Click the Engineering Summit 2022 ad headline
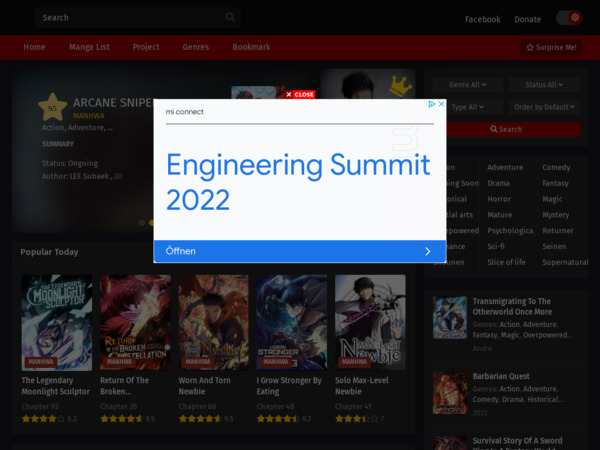This screenshot has width=600, height=450. point(298,182)
